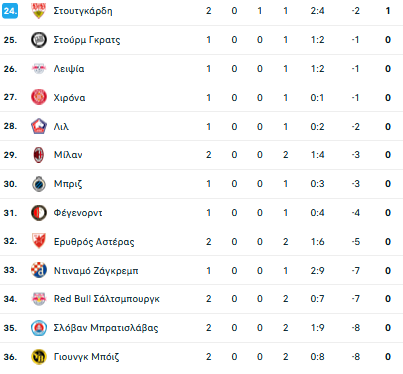
Task: Click the Lille club logo
Action: [x=39, y=126]
